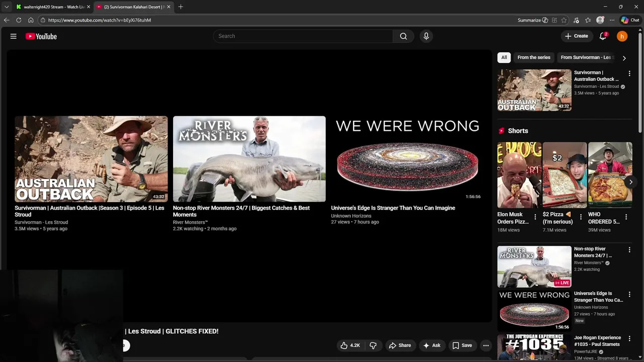Click Summarize in the address bar
The image size is (644, 362).
tap(533, 20)
